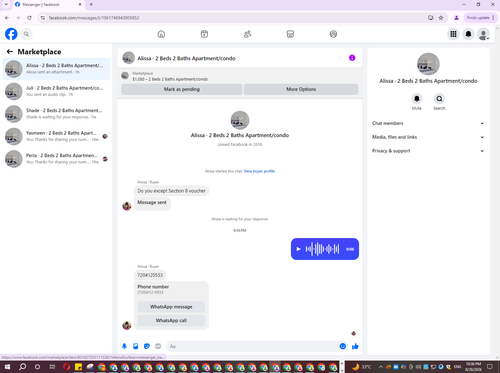Go back in browser

(7, 18)
